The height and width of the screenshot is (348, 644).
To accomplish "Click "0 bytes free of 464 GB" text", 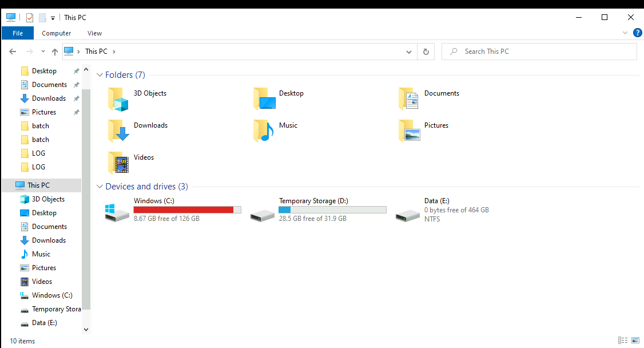I will [x=456, y=210].
